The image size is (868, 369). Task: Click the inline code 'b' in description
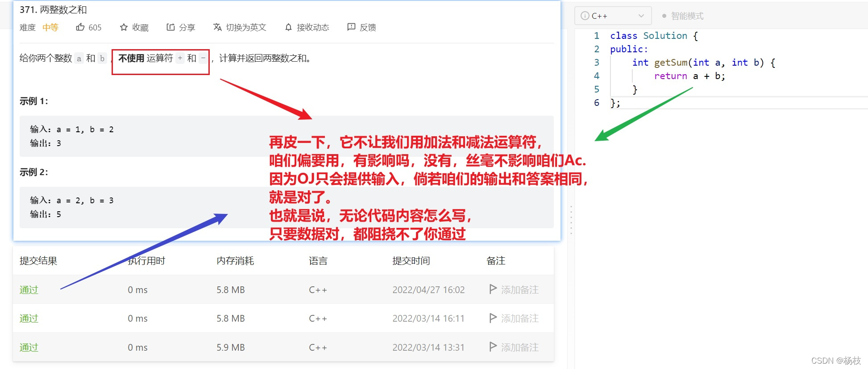tap(102, 59)
